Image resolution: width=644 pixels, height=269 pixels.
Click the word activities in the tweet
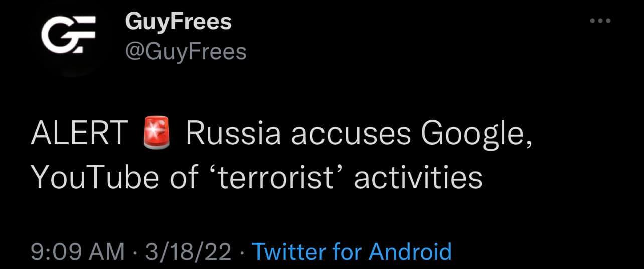coord(418,177)
